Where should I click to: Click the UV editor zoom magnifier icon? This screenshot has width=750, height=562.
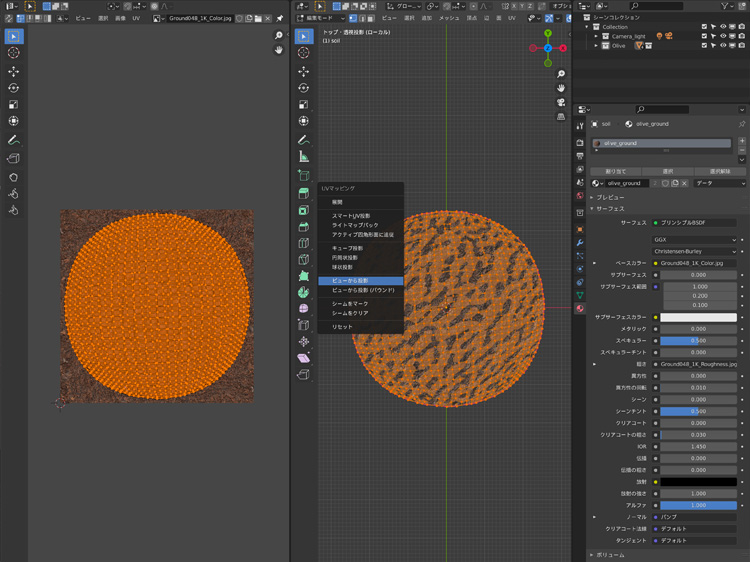279,37
